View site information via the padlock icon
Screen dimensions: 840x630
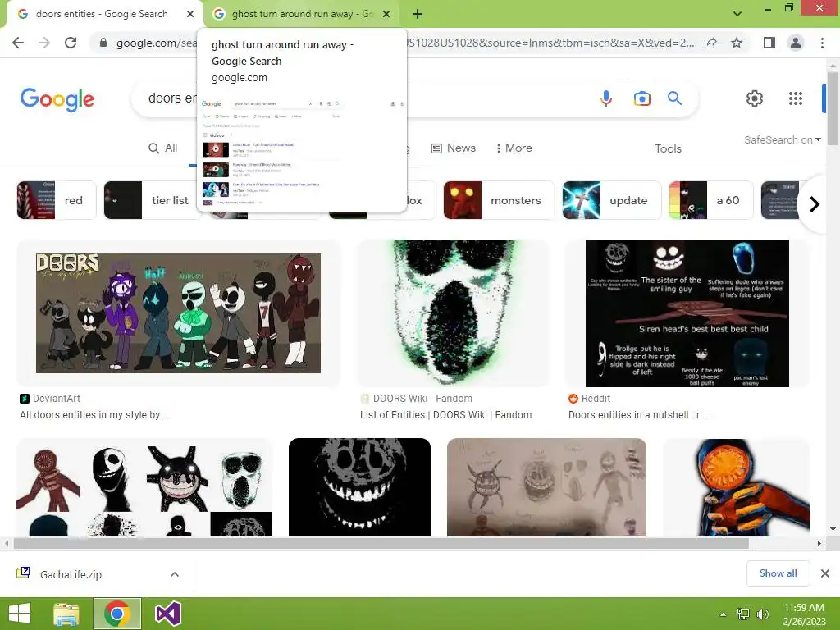pos(103,43)
